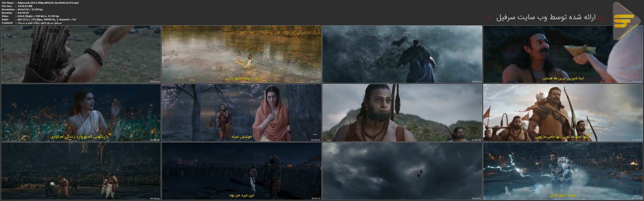Select the thumbnail at 00:13:43

coord(81,54)
